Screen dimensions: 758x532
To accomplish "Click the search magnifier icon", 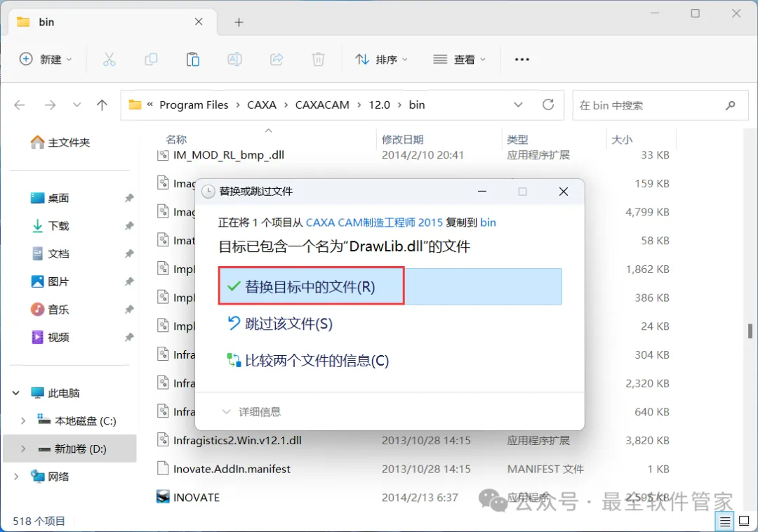I will tap(731, 105).
